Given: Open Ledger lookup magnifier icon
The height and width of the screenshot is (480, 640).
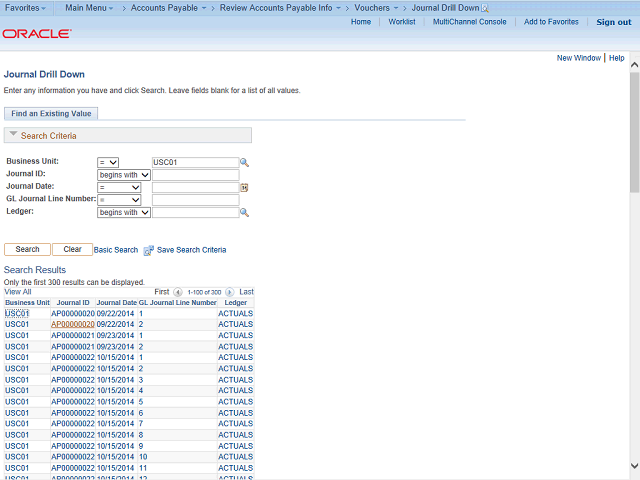Looking at the screenshot, I should (244, 212).
